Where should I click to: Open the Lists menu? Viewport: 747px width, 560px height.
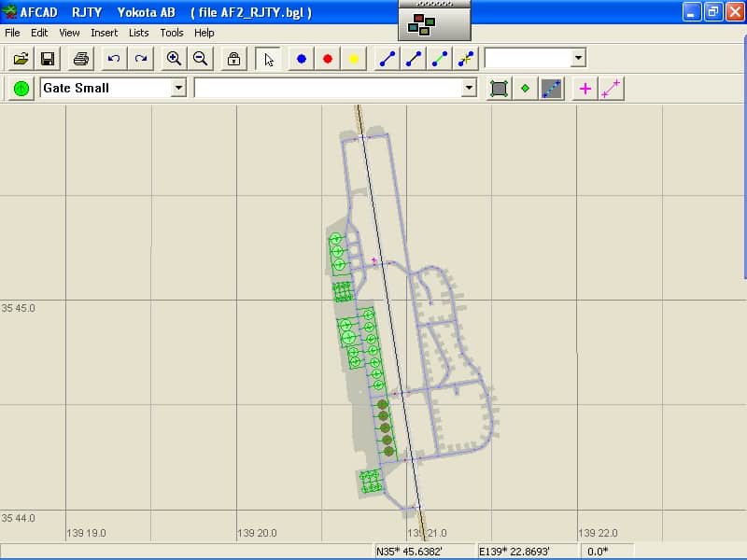(138, 33)
